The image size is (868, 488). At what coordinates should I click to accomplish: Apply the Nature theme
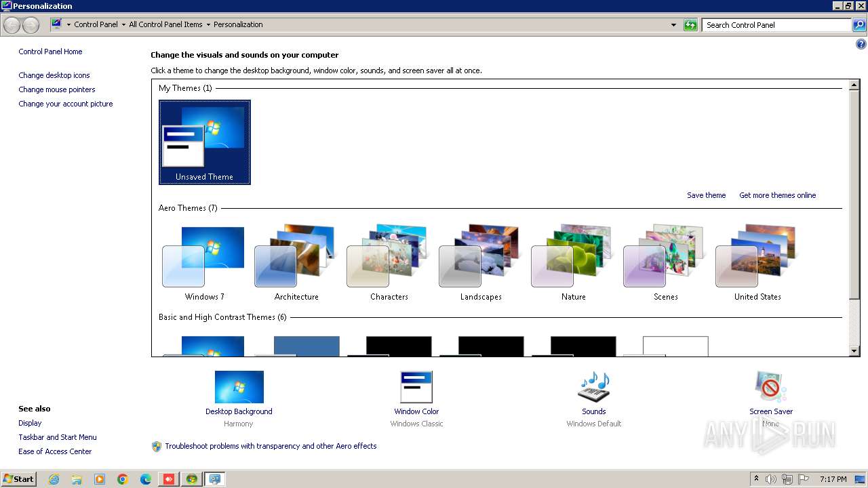[x=573, y=263]
